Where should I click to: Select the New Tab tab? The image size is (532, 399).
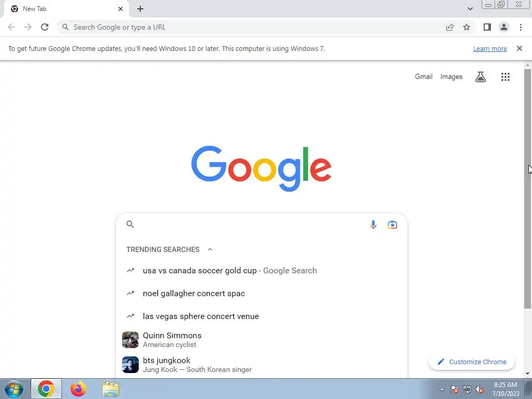[x=66, y=9]
